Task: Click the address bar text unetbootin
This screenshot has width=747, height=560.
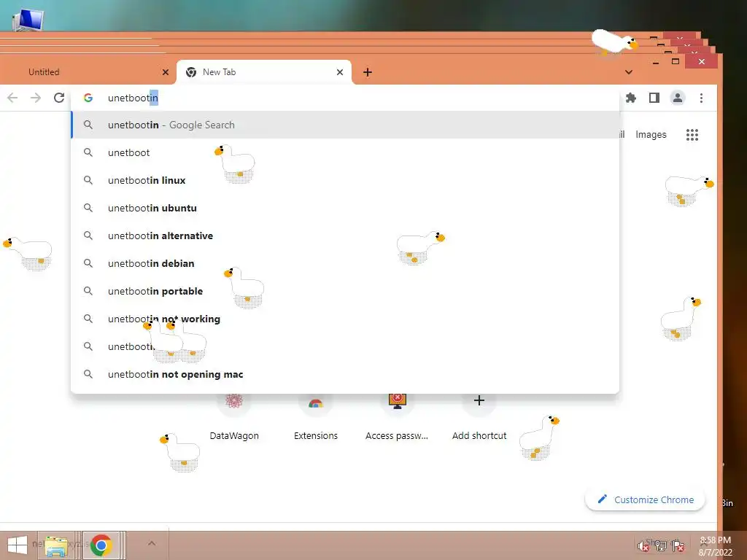Action: point(133,98)
